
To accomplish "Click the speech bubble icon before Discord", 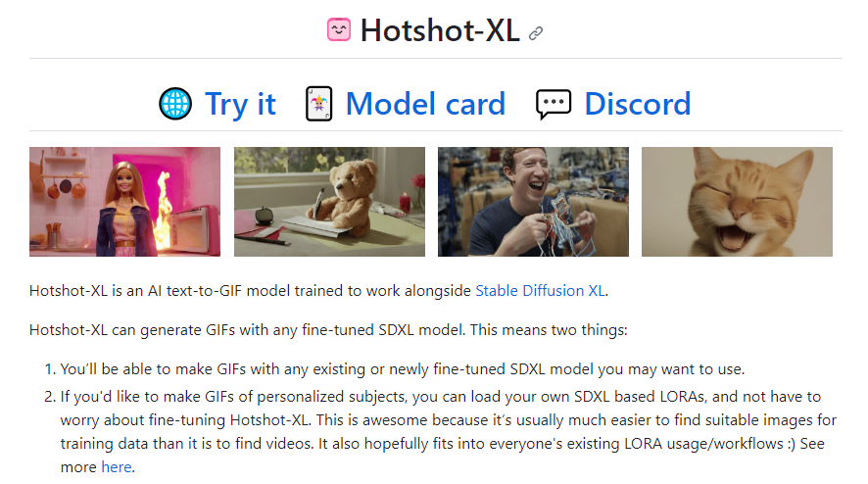I will coord(553,104).
